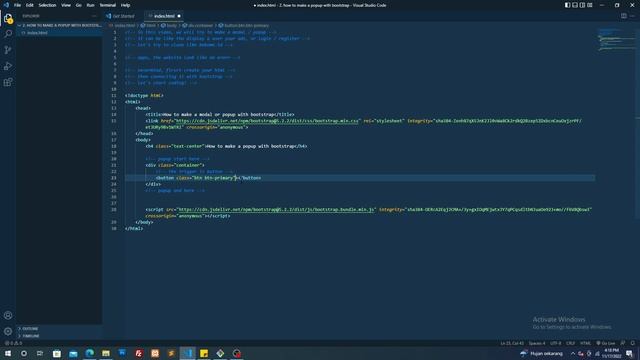
Task: Open Explorer Views and More Actions ellipsis
Action: click(94, 16)
